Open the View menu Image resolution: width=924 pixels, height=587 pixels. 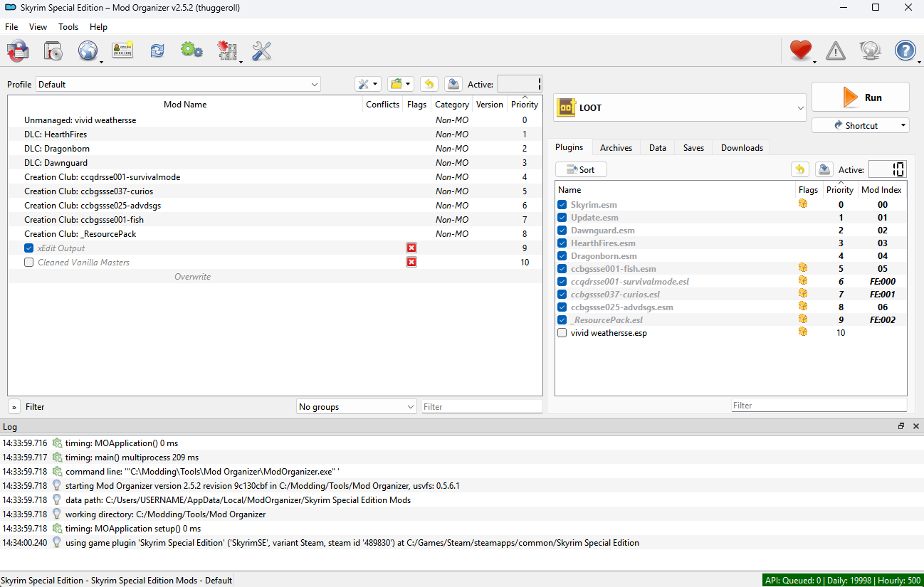coord(38,27)
